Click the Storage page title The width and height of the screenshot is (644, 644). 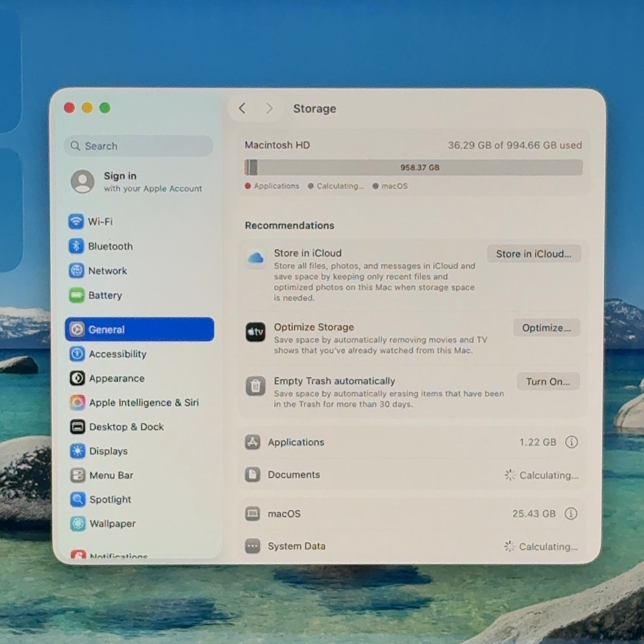point(315,108)
